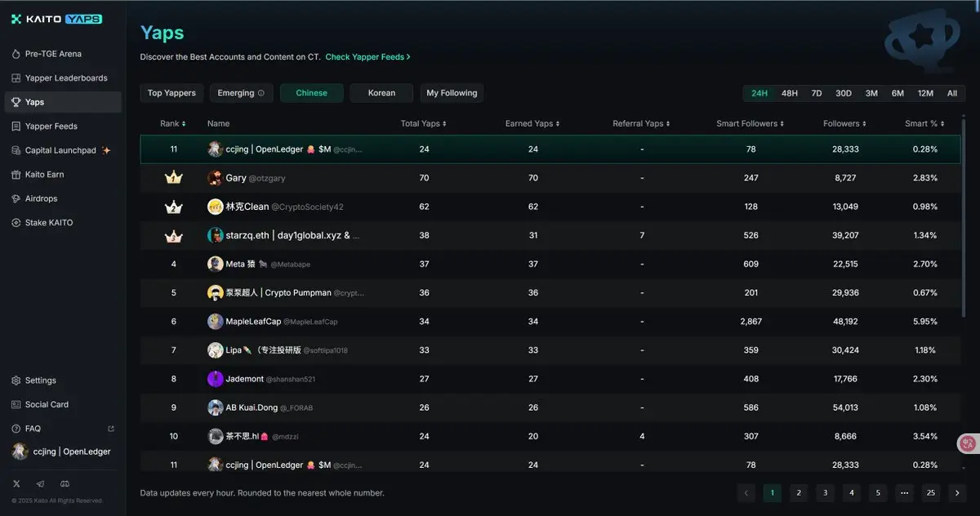Open 茶不思.hl profile name

click(x=247, y=436)
